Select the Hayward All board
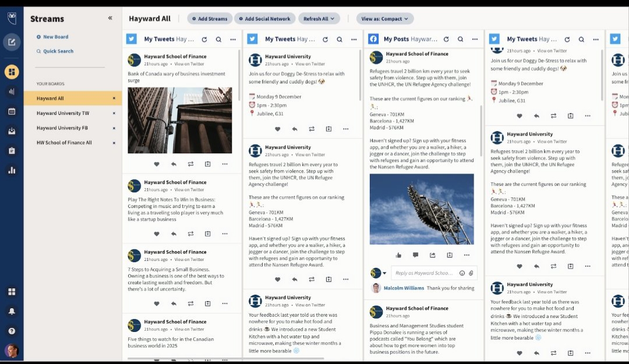629x364 pixels. pyautogui.click(x=73, y=98)
